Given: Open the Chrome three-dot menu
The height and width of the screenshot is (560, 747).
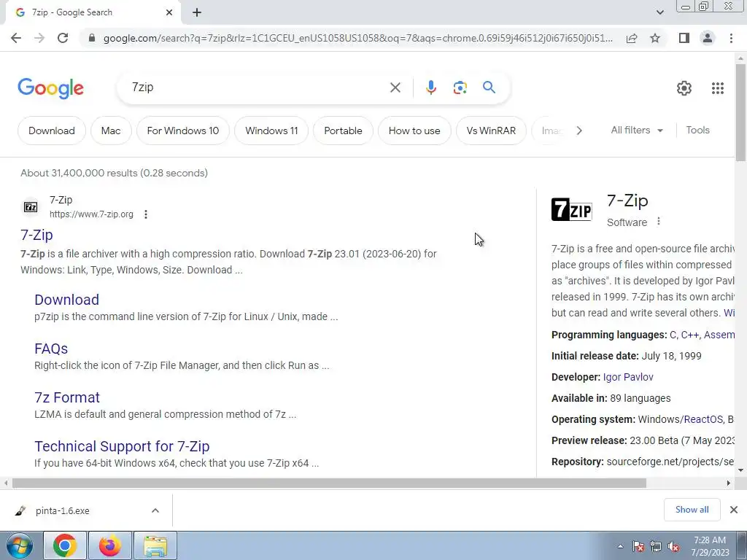Looking at the screenshot, I should (731, 38).
